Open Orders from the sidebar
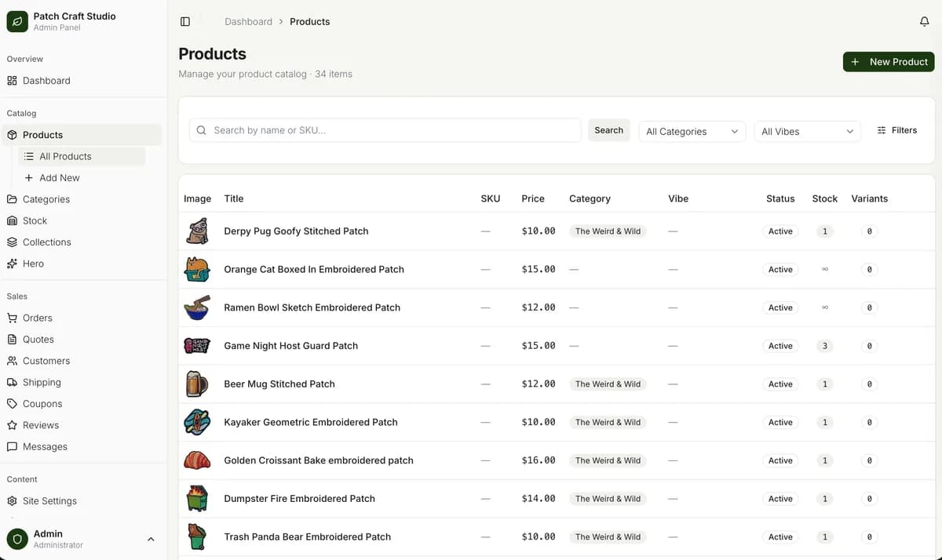This screenshot has height=560, width=942. click(x=37, y=318)
